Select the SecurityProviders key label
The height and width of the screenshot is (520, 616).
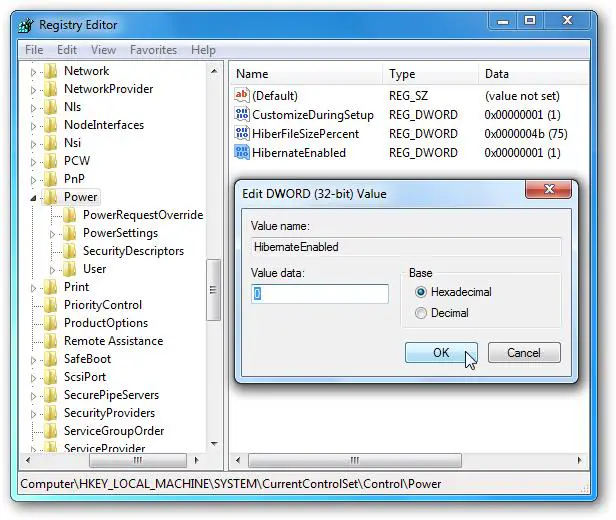109,413
